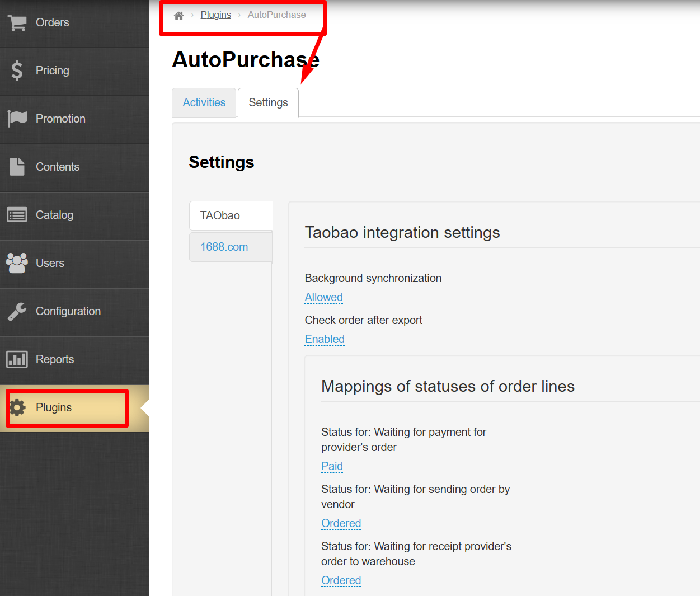Image resolution: width=700 pixels, height=596 pixels.
Task: Click the Users group icon
Action: (17, 263)
